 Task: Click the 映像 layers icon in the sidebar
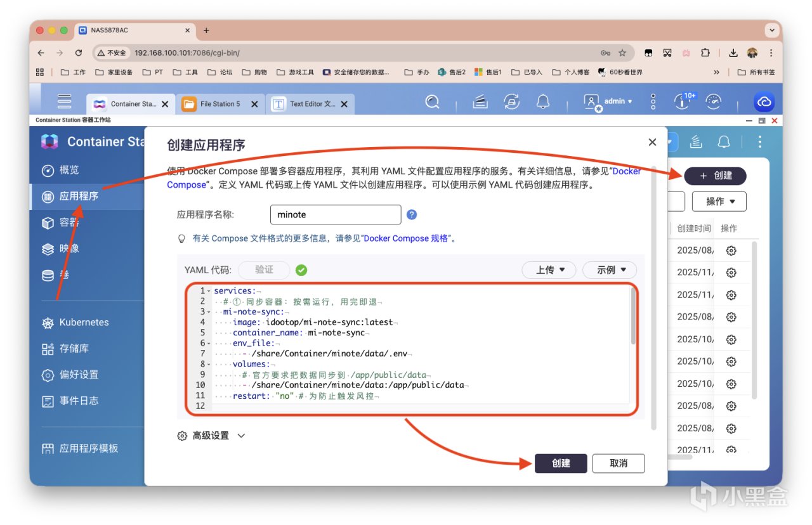(x=48, y=249)
